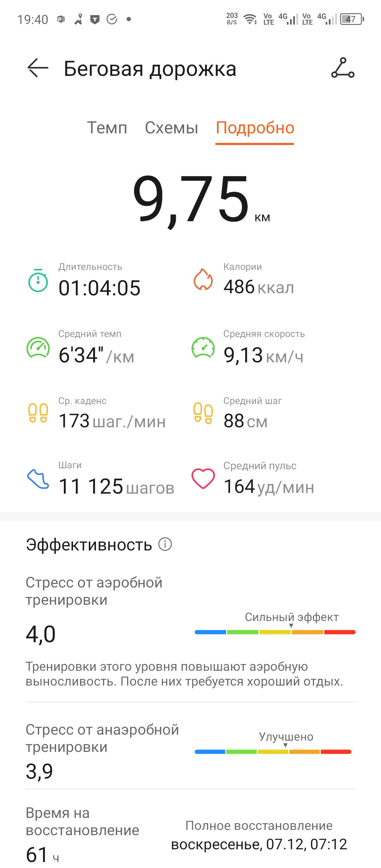Tap the aerobic stress color scale

pyautogui.click(x=275, y=632)
